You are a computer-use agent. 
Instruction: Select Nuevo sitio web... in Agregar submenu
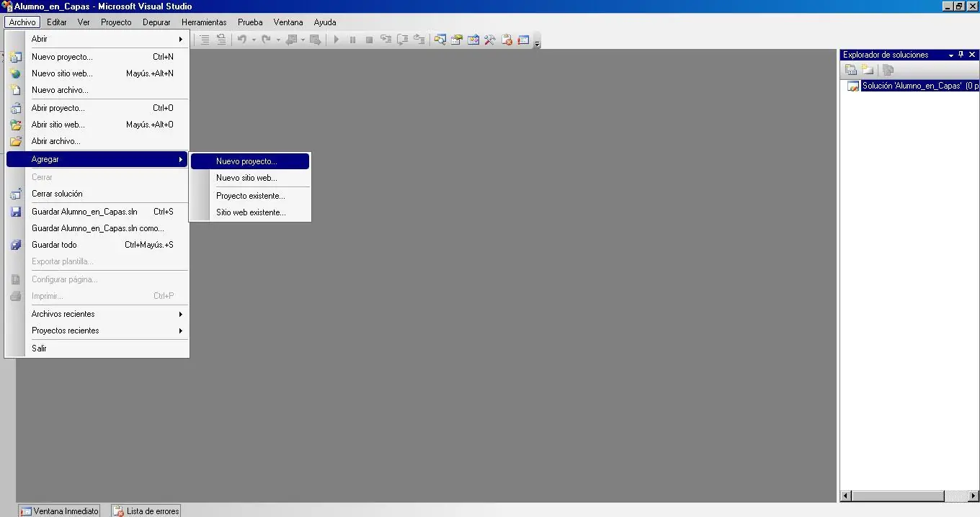point(250,178)
